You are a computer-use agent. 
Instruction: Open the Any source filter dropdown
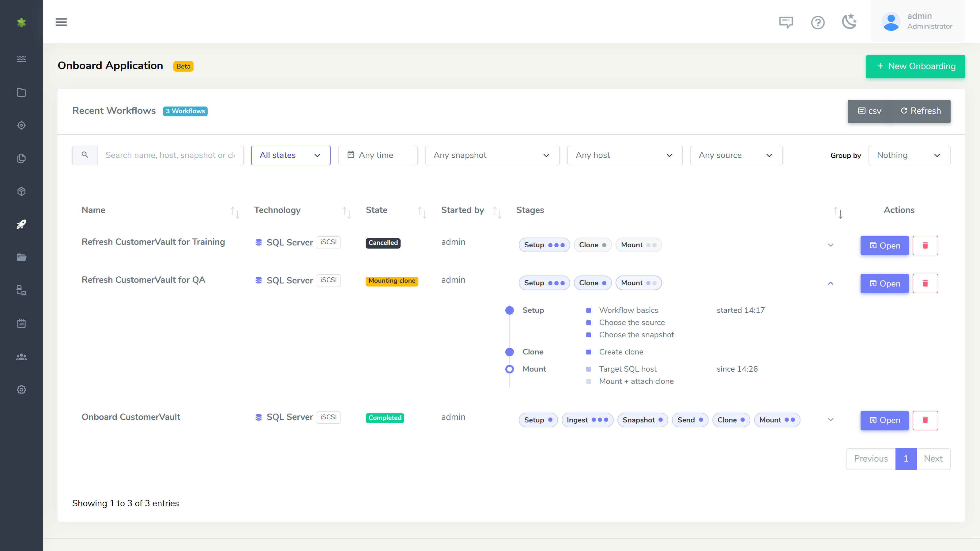(736, 155)
